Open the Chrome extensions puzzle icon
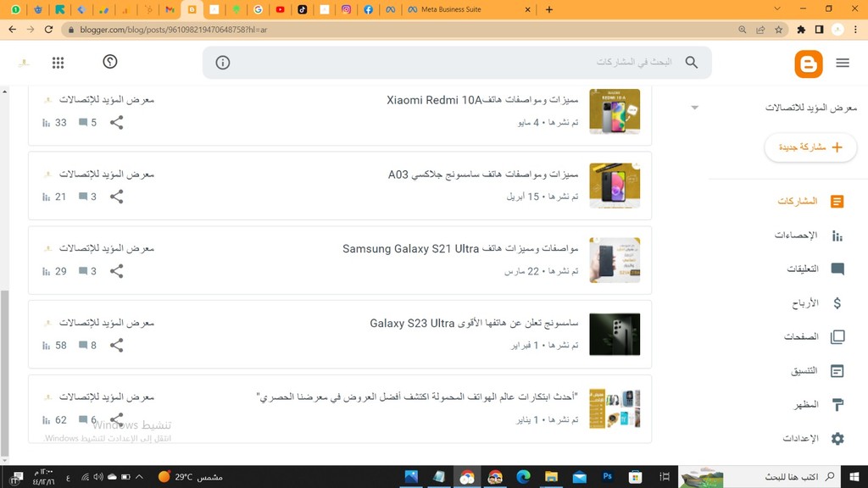This screenshot has height=488, width=868. click(801, 30)
